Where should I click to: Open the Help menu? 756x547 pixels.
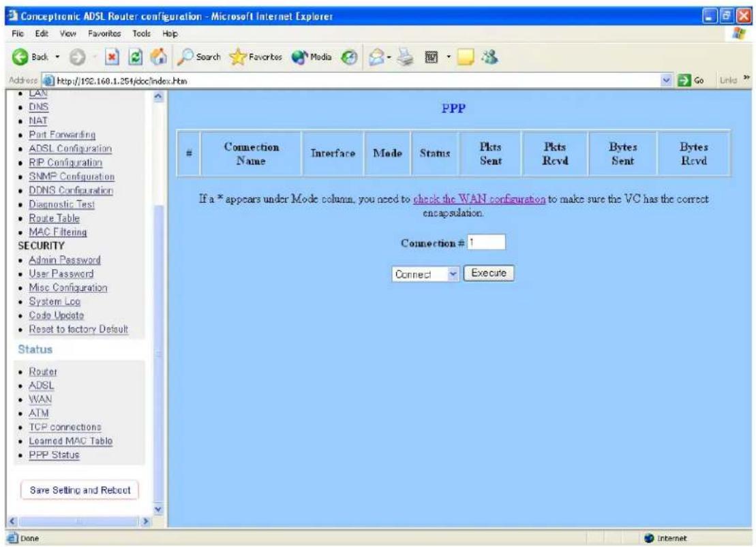(x=170, y=33)
